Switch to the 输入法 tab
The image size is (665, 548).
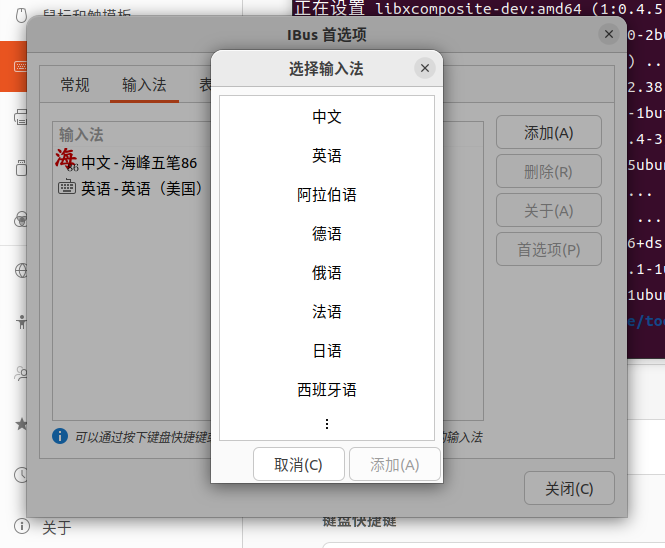pos(144,85)
